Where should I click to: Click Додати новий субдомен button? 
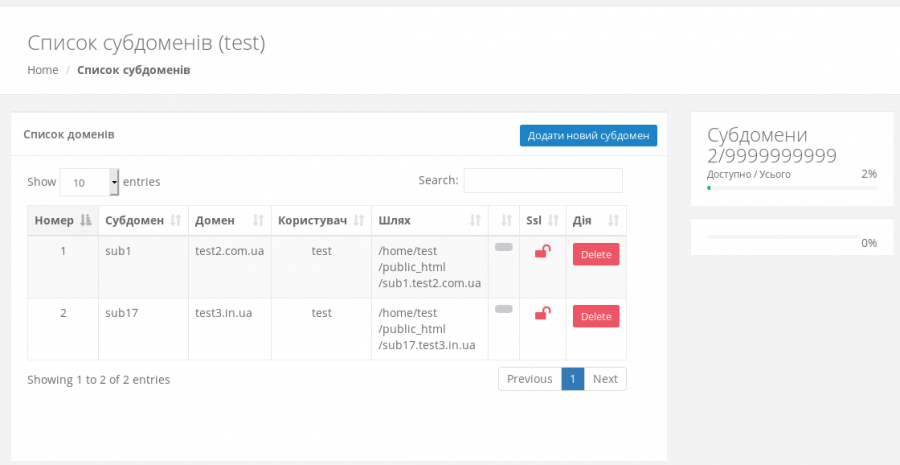pyautogui.click(x=588, y=135)
